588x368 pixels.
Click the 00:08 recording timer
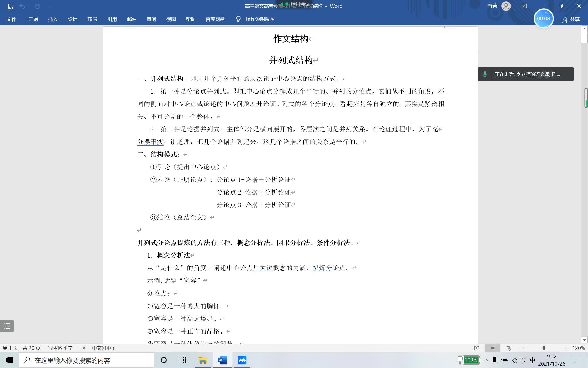click(544, 19)
